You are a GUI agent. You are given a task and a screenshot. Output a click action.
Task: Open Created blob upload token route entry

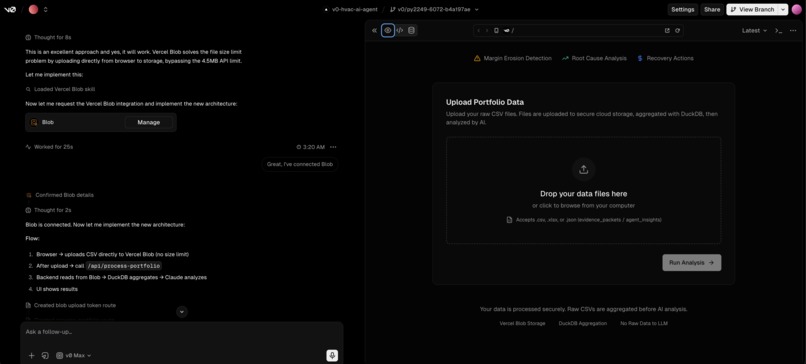point(70,305)
